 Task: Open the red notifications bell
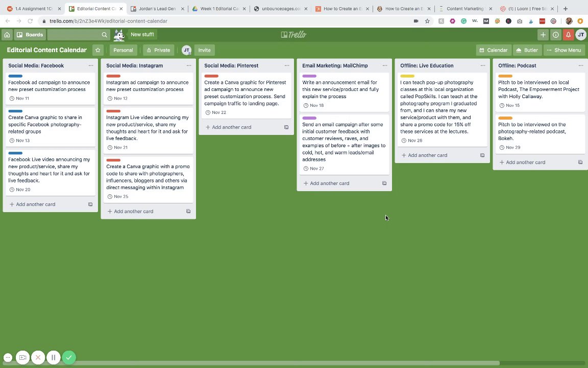pos(568,35)
